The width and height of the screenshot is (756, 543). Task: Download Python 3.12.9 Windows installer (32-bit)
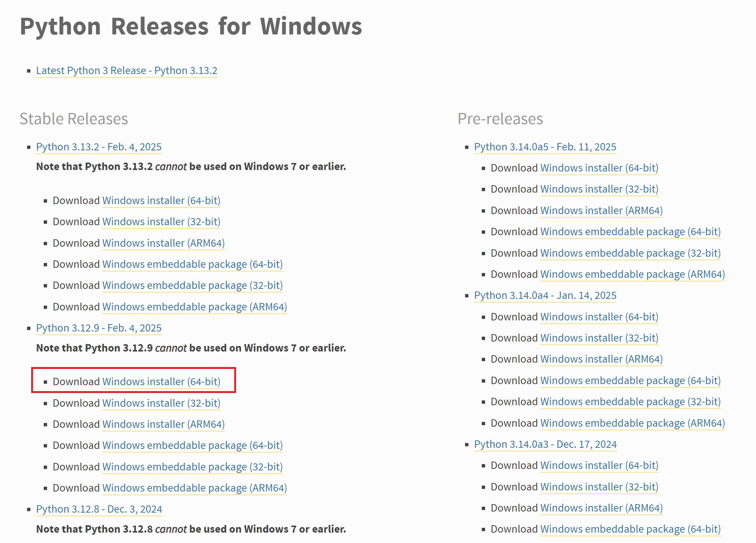(x=161, y=403)
